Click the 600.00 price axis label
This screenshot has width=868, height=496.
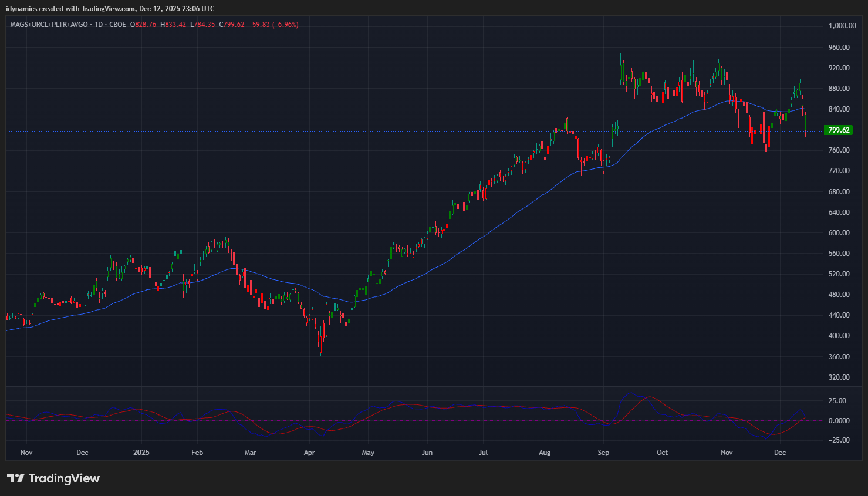tap(839, 233)
